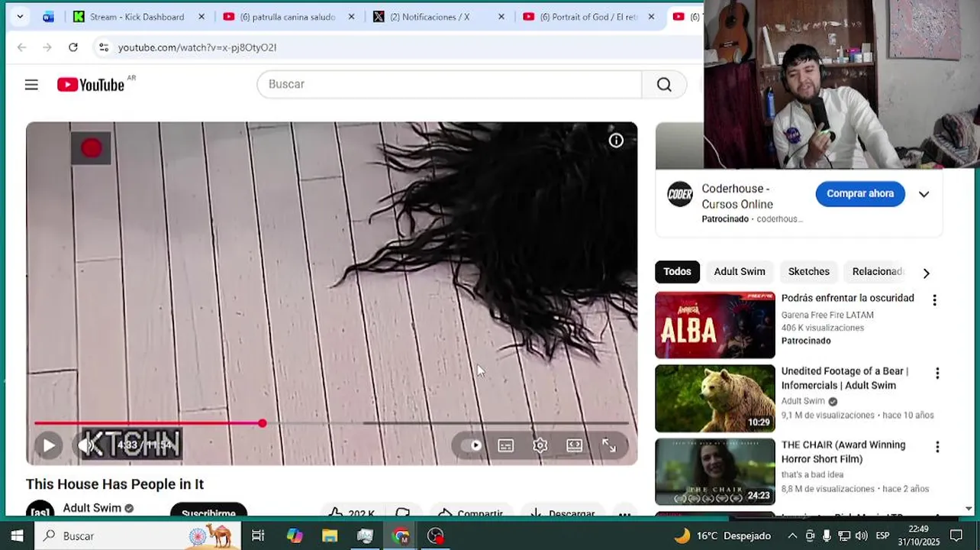Image resolution: width=980 pixels, height=550 pixels.
Task: Show more filter chips with arrow
Action: pos(927,273)
